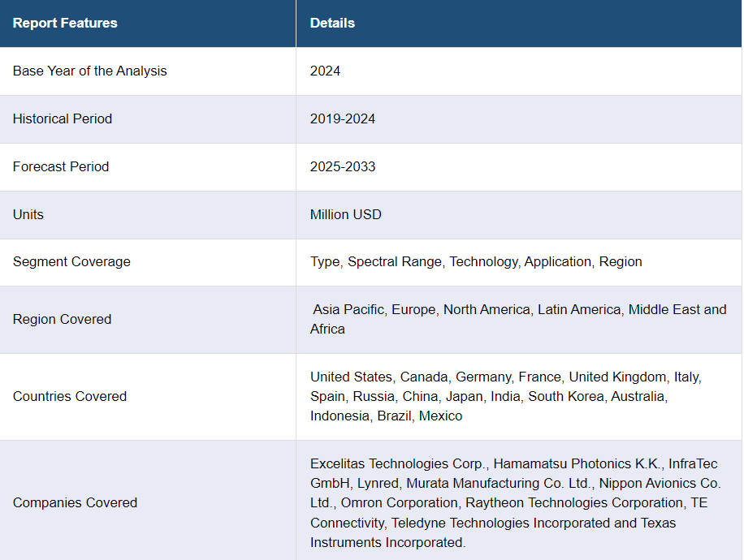This screenshot has width=744, height=560.
Task: Click the United States, Canada countries list
Action: pyautogui.click(x=506, y=396)
